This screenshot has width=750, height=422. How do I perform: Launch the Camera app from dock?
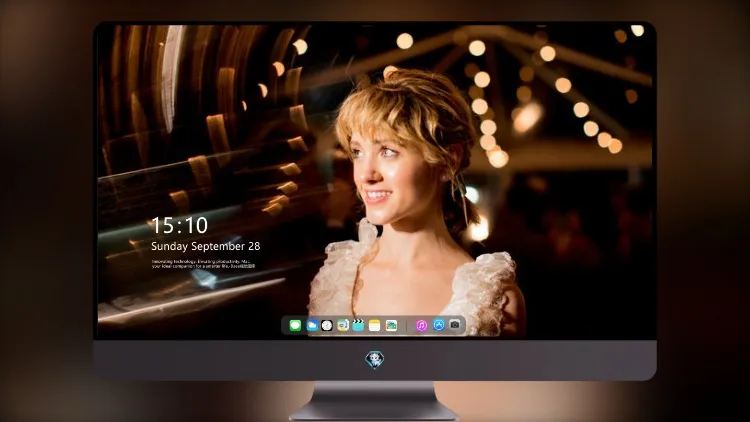pos(455,325)
